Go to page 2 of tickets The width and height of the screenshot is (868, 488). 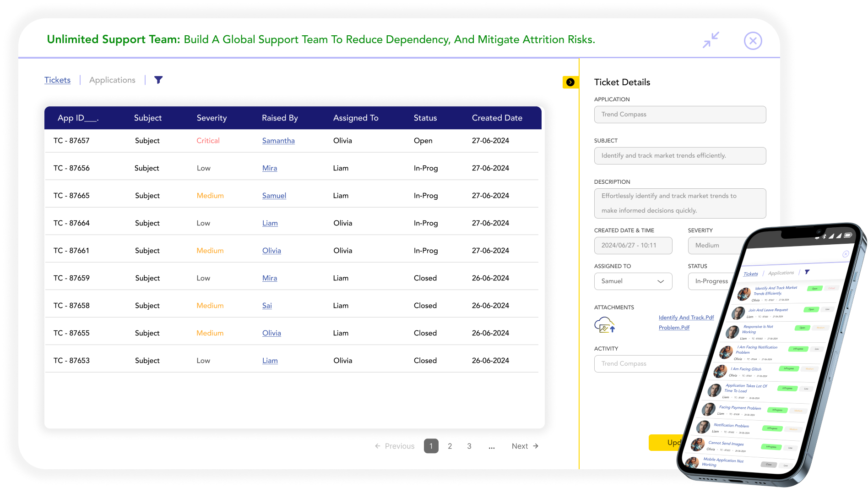[x=450, y=446]
